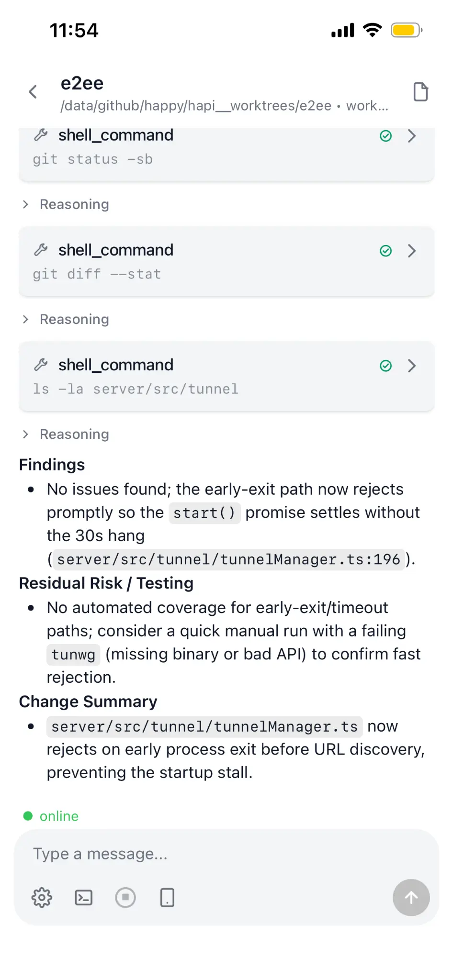Expand the git status -sb command details
453x980 pixels.
point(411,136)
